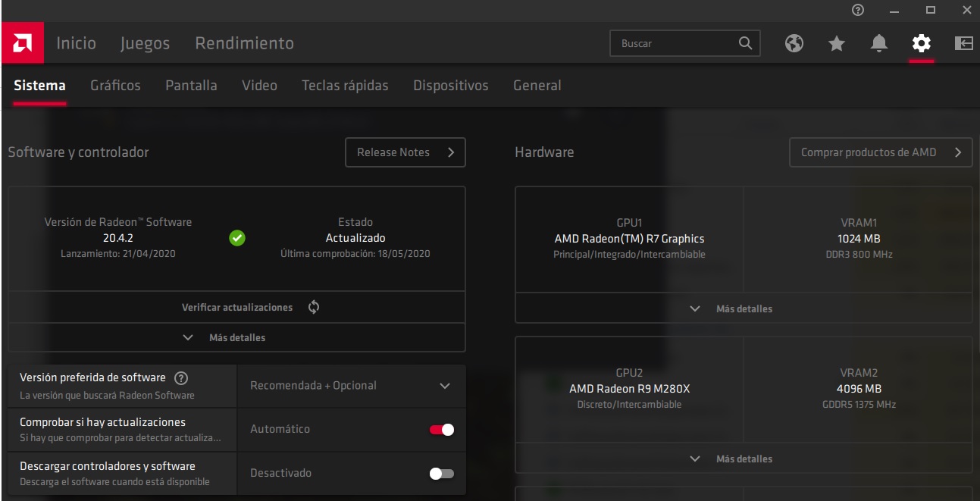Minimize the Radeon Software window
Screen dimensions: 980x501
coord(894,10)
